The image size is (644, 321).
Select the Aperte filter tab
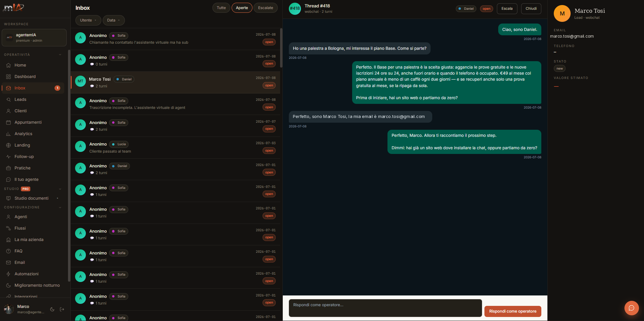242,8
